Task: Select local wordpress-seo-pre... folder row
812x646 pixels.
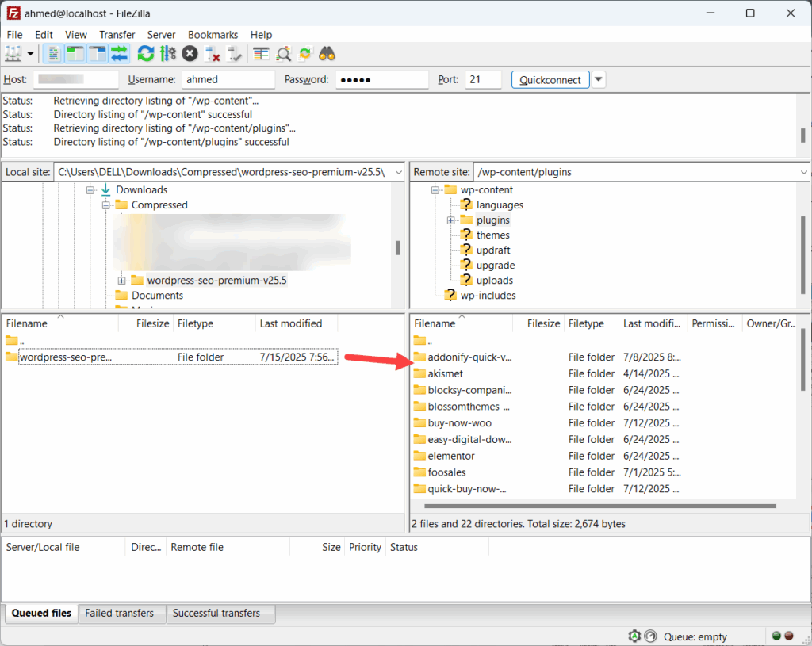Action: pyautogui.click(x=171, y=357)
